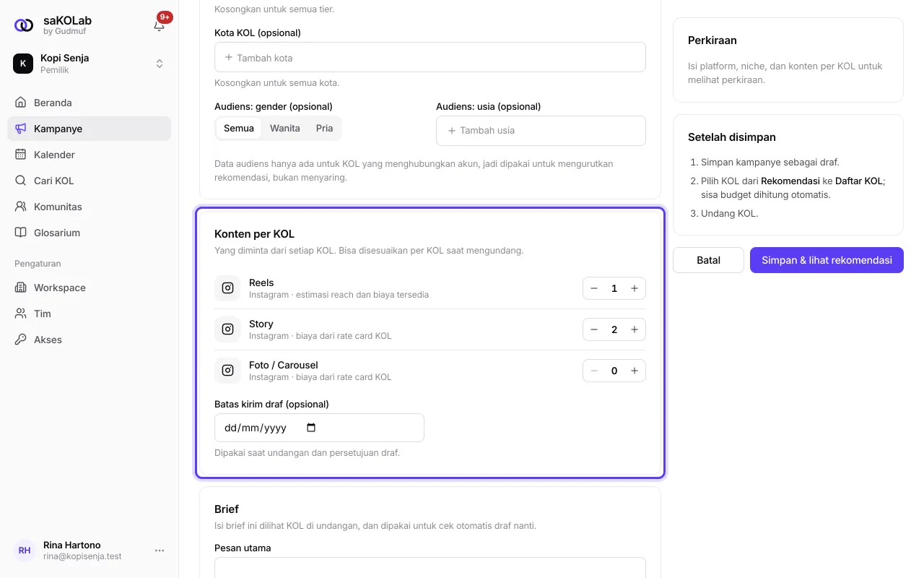Increase the Reels count
Image resolution: width=924 pixels, height=578 pixels.
tap(635, 288)
